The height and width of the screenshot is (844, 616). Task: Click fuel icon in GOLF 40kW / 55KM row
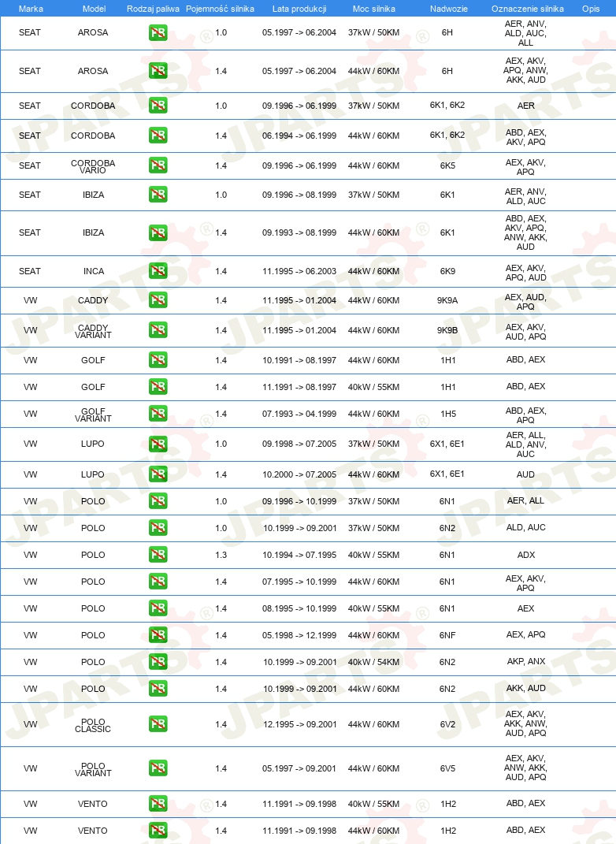point(158,386)
